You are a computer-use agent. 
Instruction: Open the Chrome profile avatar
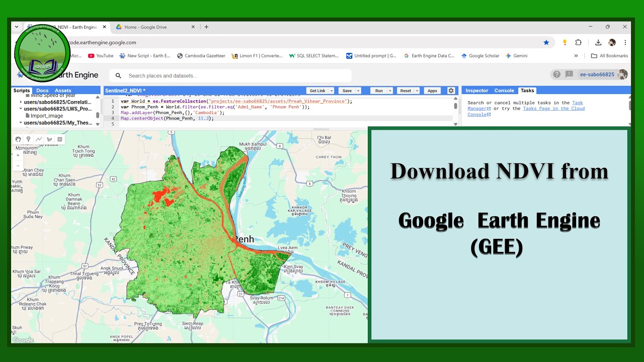[x=612, y=43]
